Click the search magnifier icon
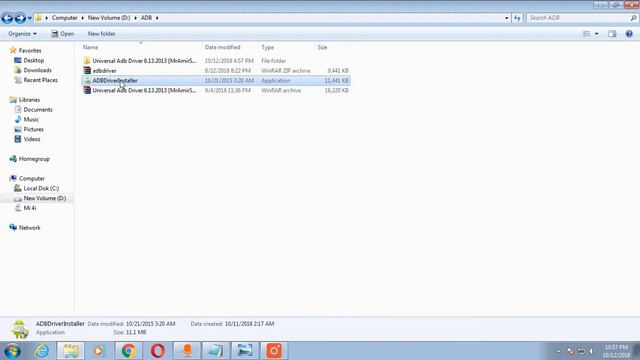The image size is (640, 360). coord(633,18)
